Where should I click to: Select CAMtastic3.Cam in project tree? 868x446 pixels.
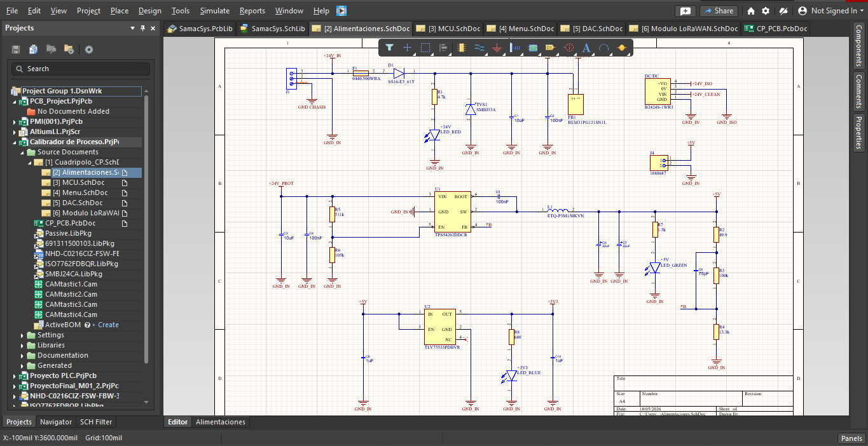coord(71,304)
